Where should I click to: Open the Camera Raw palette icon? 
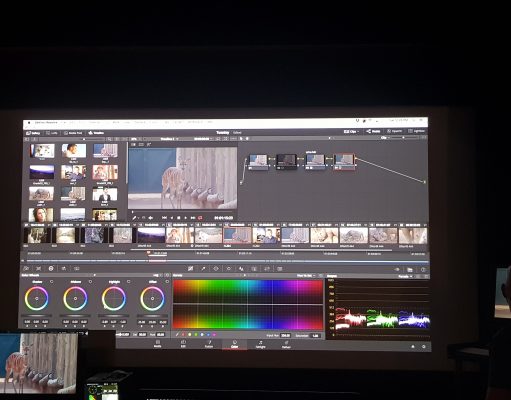tap(26, 268)
